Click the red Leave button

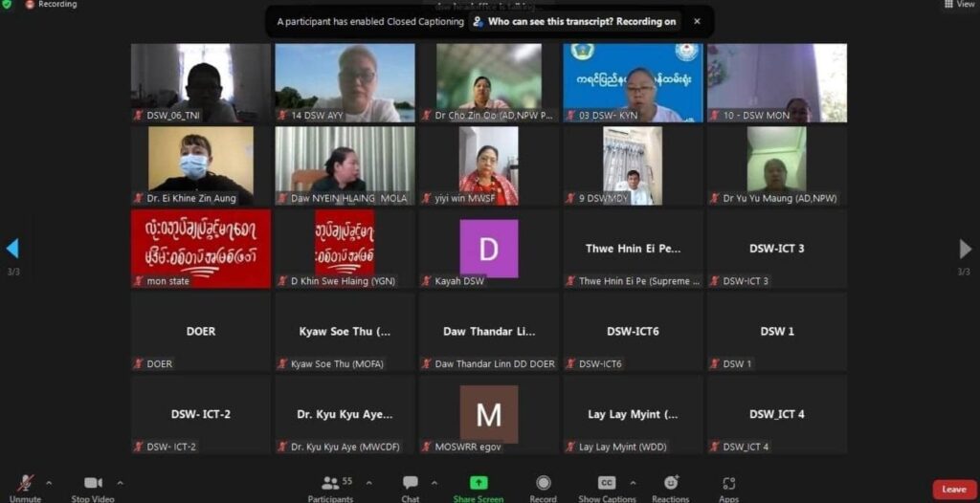(954, 490)
